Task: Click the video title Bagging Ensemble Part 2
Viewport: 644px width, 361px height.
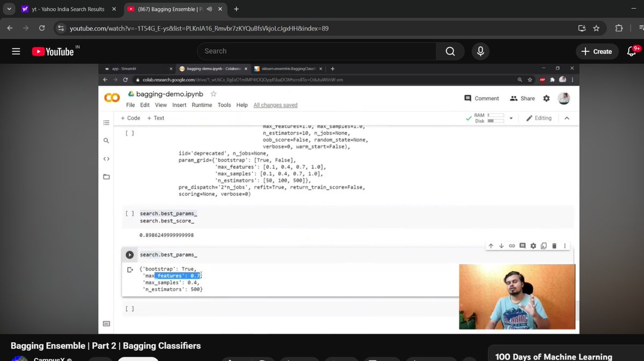Action: pos(106,346)
